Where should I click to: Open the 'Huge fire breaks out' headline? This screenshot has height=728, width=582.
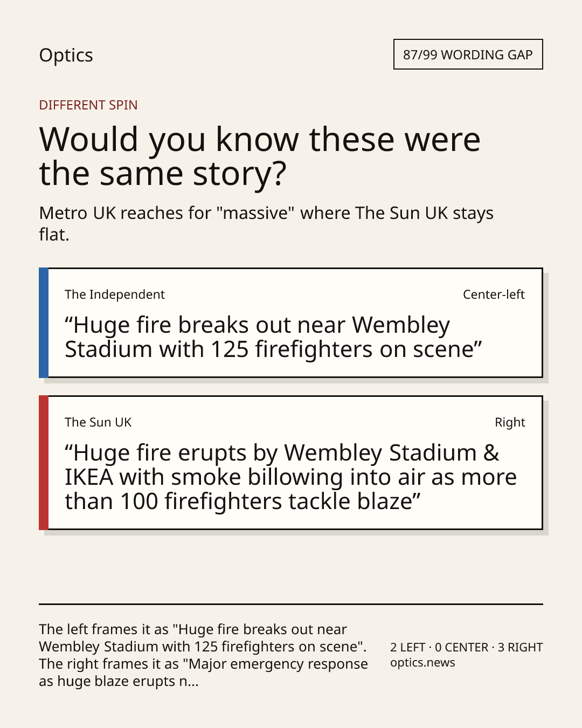click(273, 337)
